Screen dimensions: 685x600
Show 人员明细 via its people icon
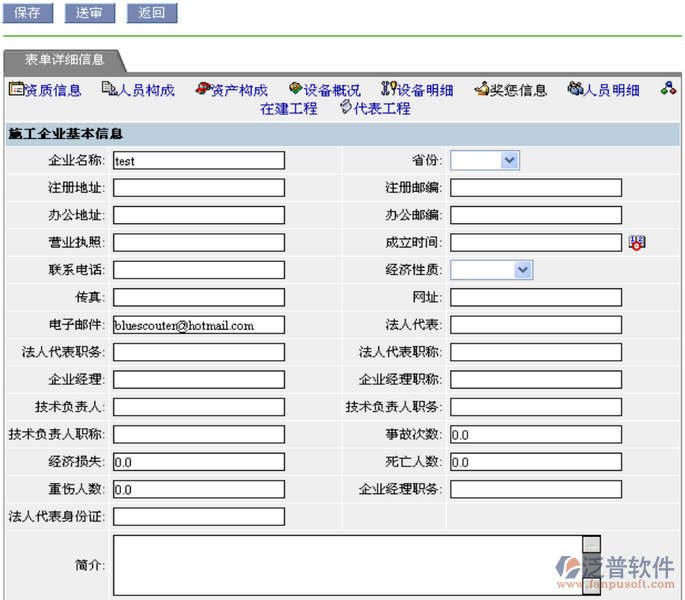pos(575,90)
